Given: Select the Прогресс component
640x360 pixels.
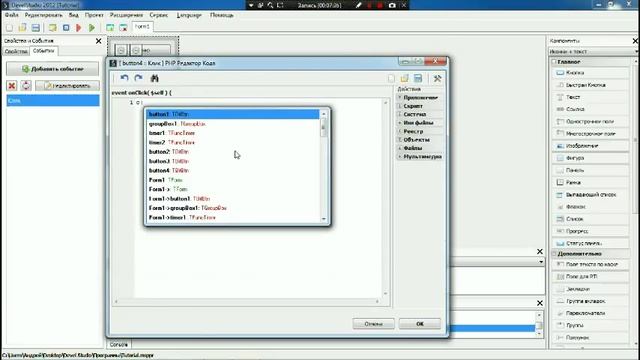Looking at the screenshot, I should [591, 231].
